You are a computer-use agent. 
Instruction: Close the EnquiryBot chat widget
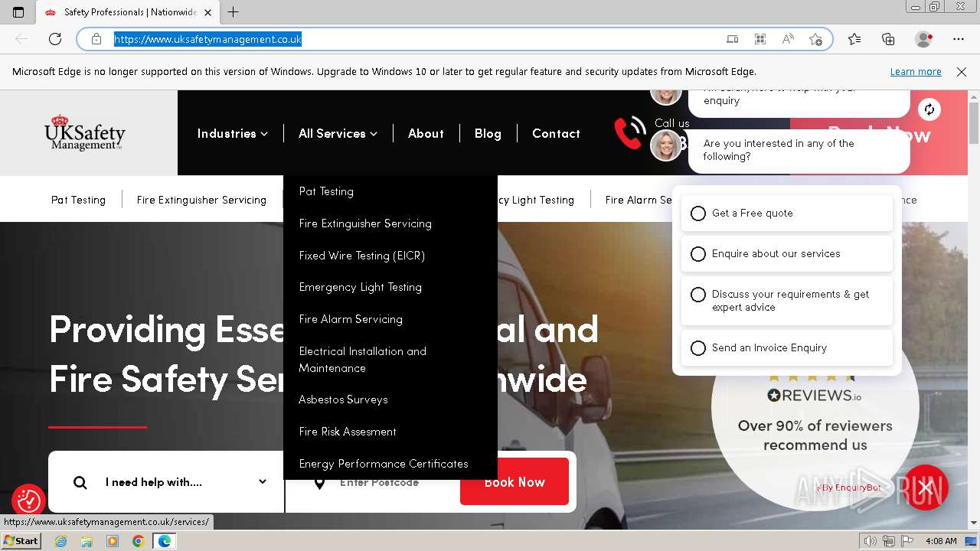pos(926,487)
